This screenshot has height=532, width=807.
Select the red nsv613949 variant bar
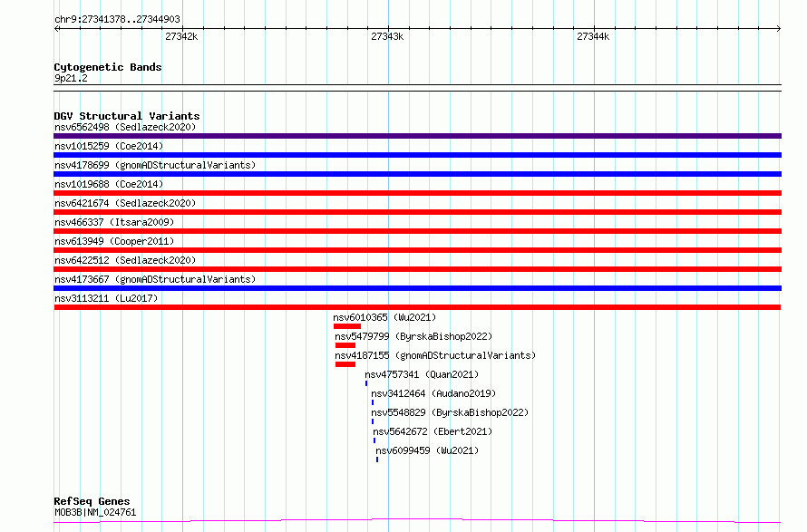(x=417, y=250)
